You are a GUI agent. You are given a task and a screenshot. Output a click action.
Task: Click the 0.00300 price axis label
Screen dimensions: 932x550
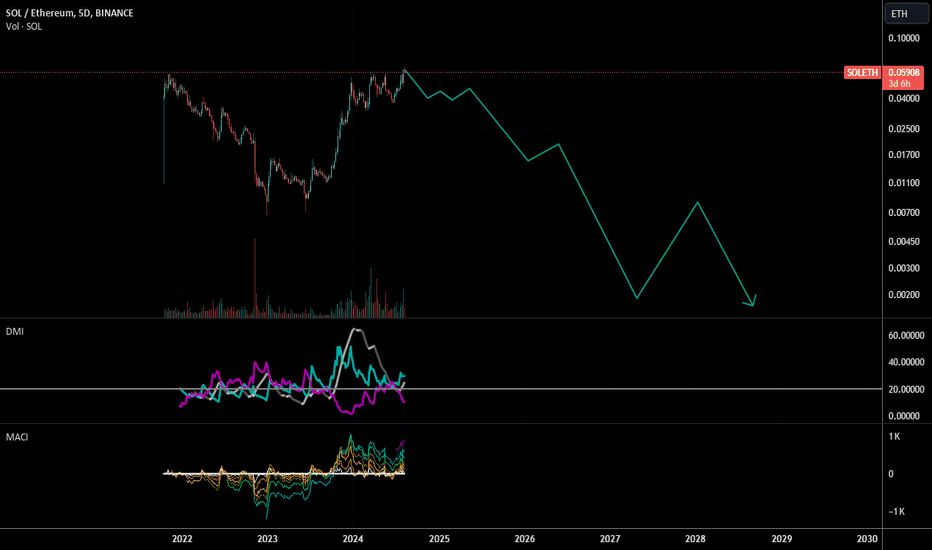point(903,268)
